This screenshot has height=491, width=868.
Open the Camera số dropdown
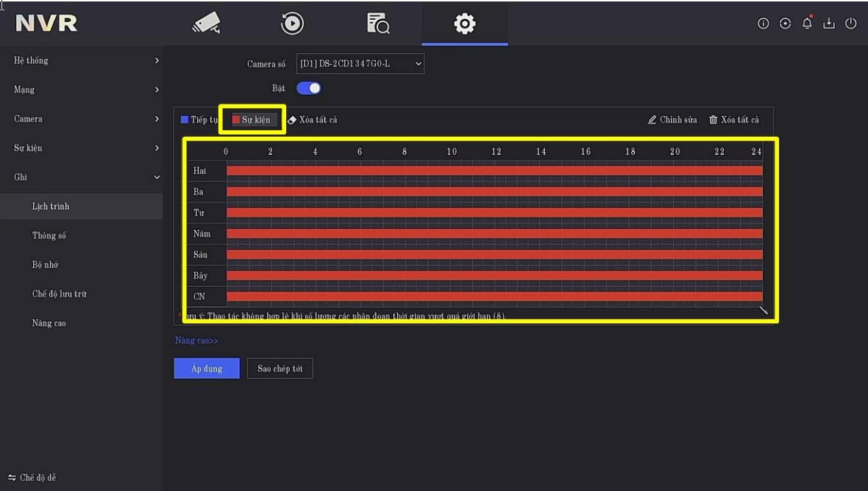(x=360, y=64)
